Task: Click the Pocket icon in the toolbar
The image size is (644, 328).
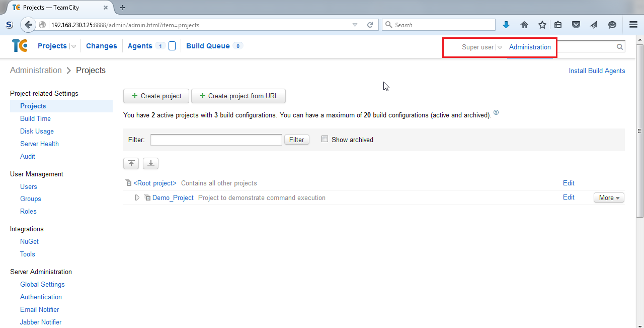Action: (x=576, y=25)
